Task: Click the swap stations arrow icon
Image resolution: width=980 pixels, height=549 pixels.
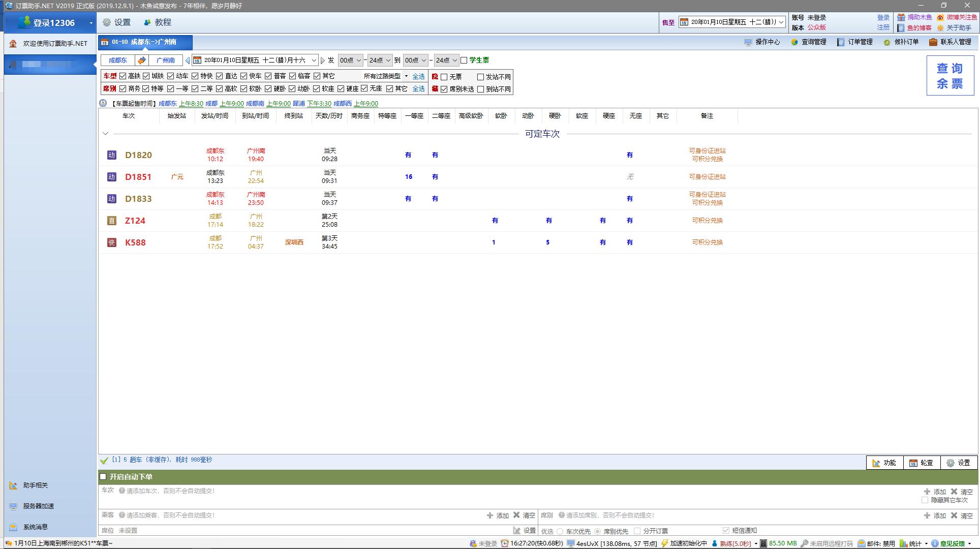Action: click(x=142, y=60)
